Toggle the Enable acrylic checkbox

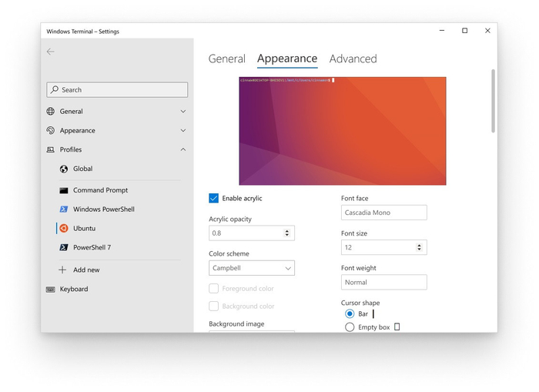tap(213, 198)
